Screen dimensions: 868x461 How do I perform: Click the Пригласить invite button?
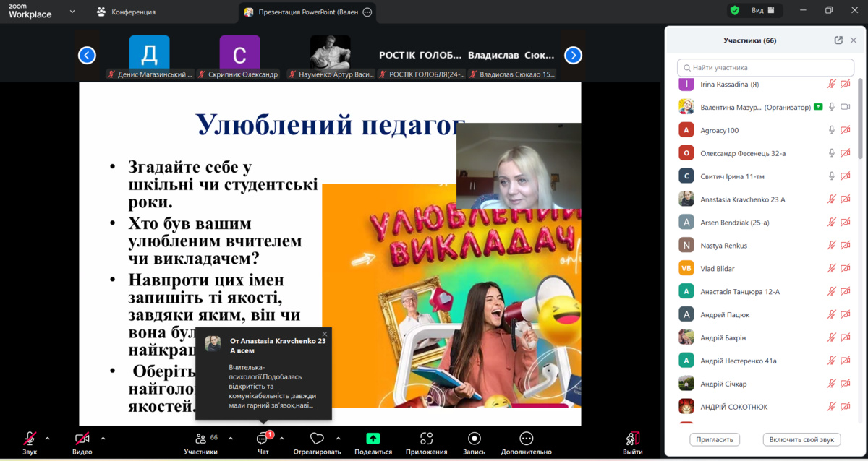point(715,439)
